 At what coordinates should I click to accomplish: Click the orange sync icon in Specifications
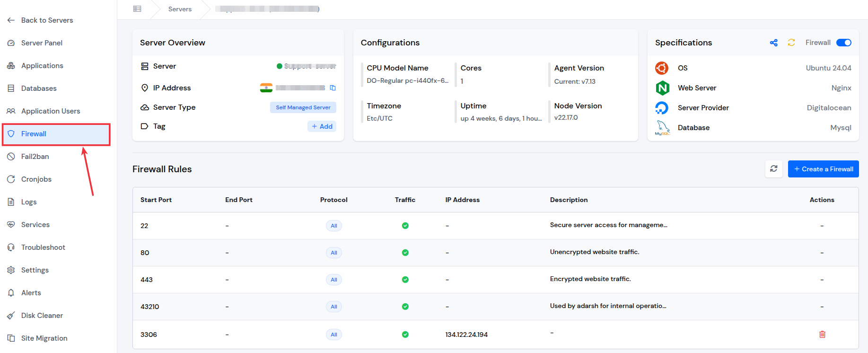791,43
